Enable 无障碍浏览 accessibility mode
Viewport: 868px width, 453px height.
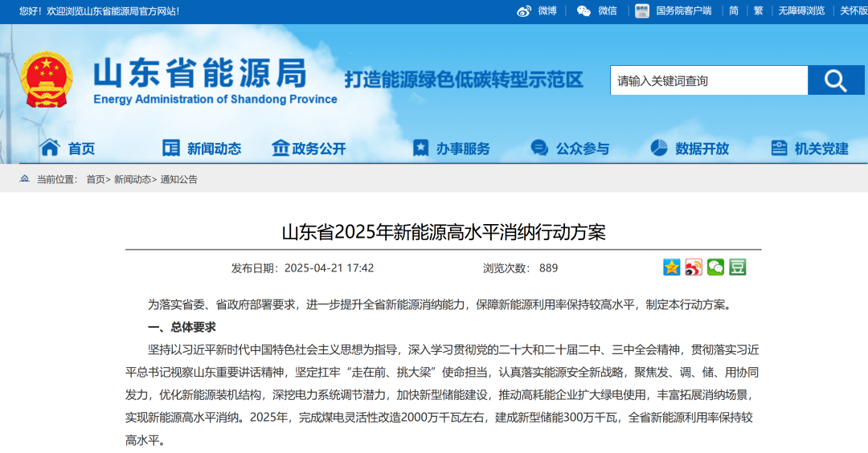pos(801,10)
